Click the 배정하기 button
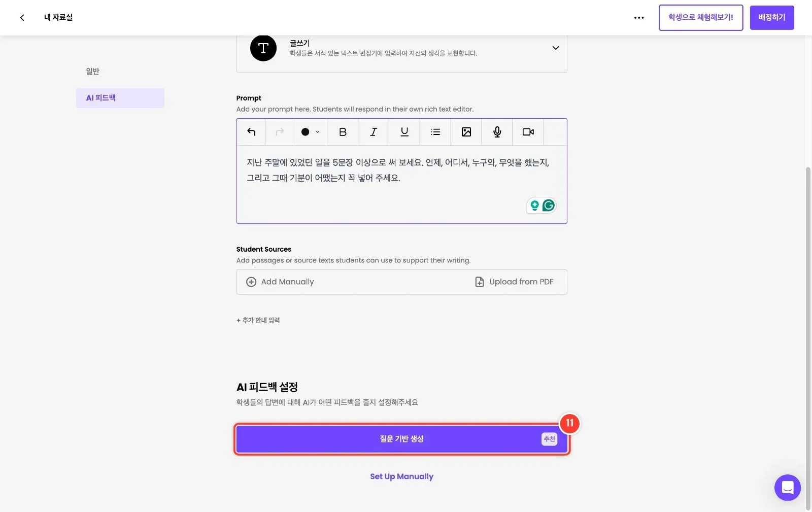Image resolution: width=812 pixels, height=512 pixels. (772, 18)
